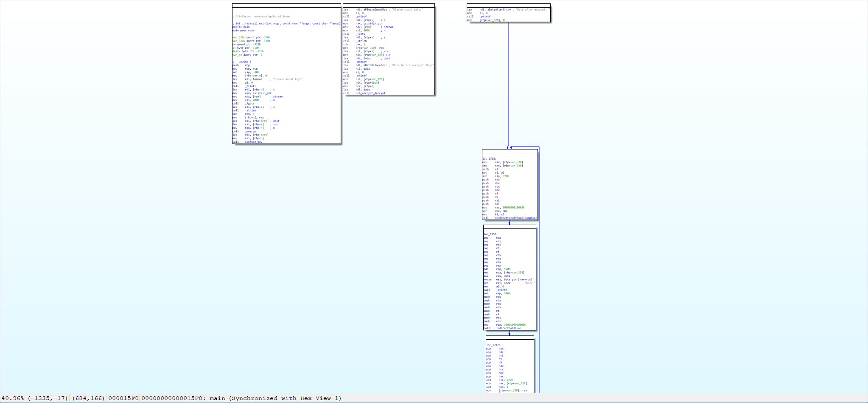Click the 'n= qword ptr -318h' definition
This screenshot has width=868, height=403.
coord(246,44)
